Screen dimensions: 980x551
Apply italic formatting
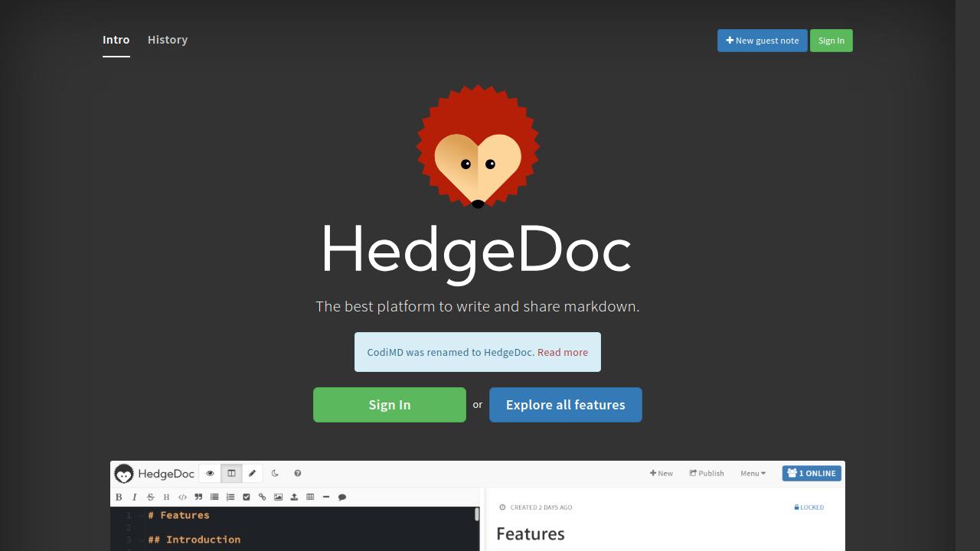click(135, 497)
